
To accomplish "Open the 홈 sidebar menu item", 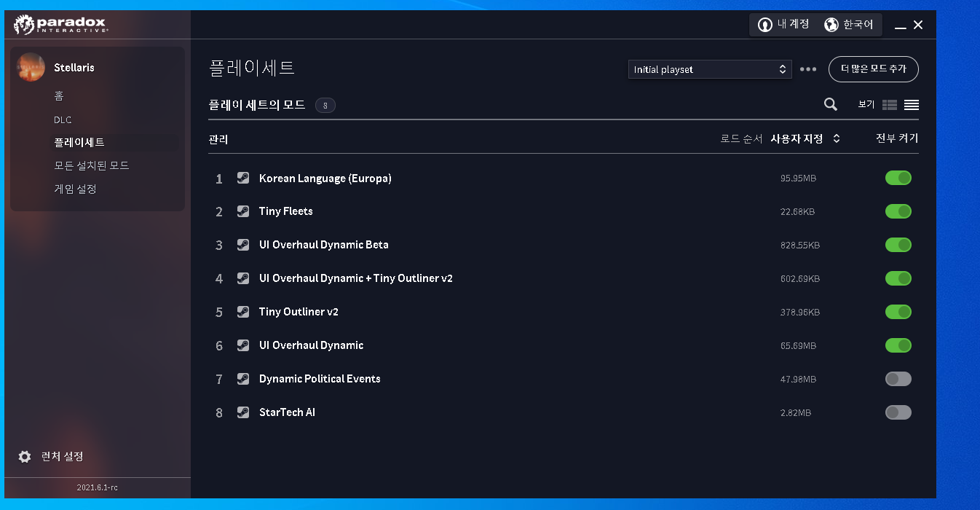I will tap(59, 96).
